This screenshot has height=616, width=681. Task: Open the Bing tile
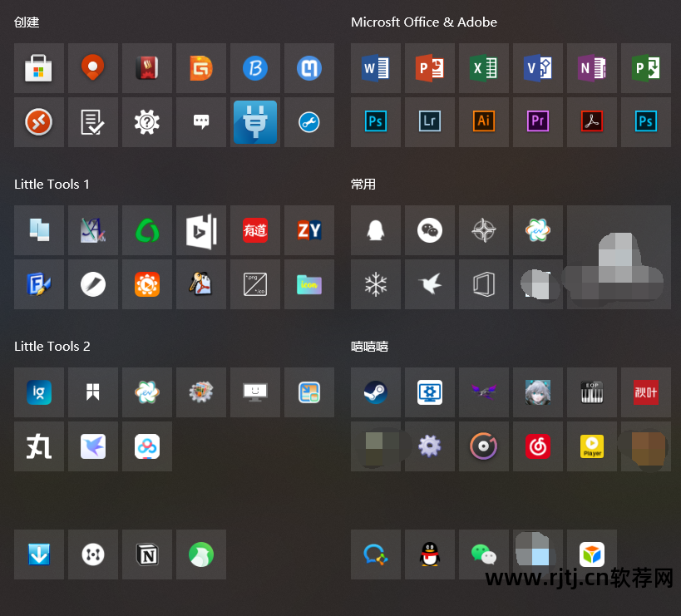pos(201,230)
